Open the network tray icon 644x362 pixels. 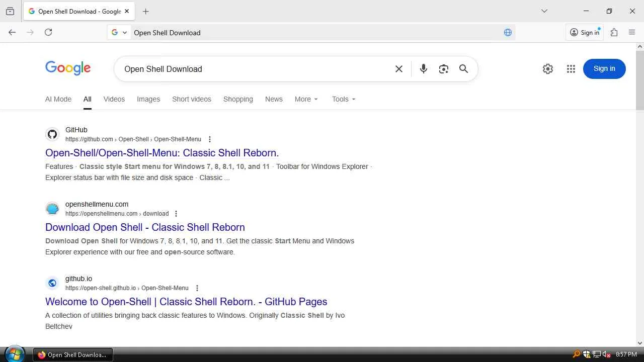coord(597,354)
